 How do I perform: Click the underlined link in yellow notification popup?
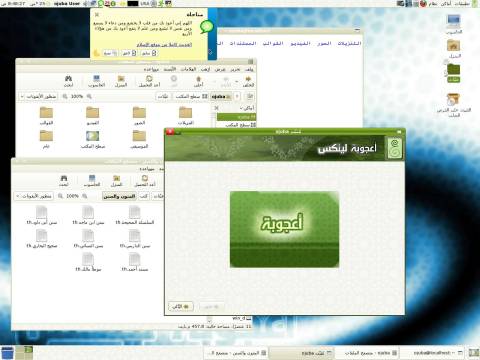(164, 44)
